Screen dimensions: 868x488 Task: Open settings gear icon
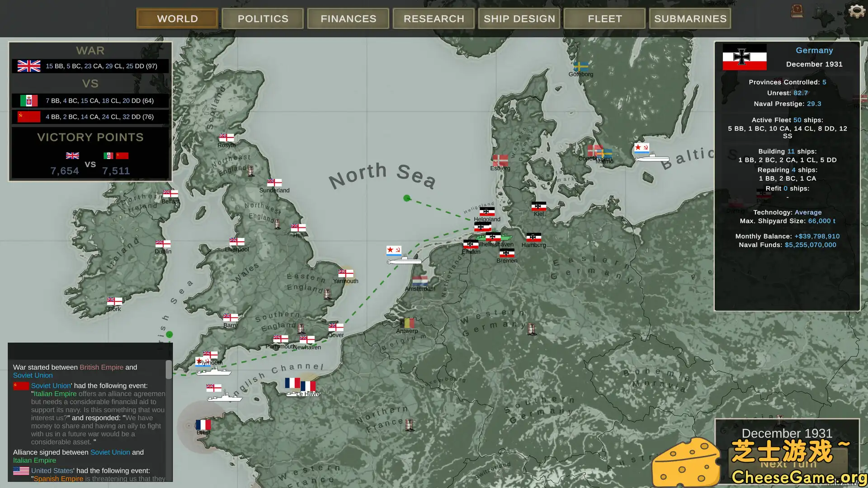[856, 11]
